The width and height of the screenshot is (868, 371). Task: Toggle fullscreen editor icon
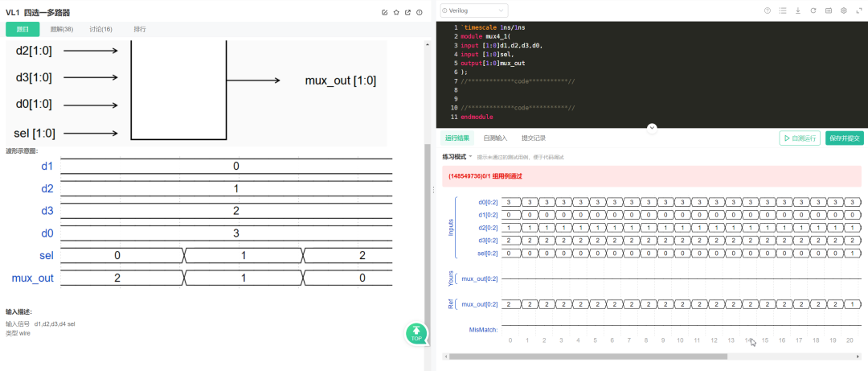859,10
